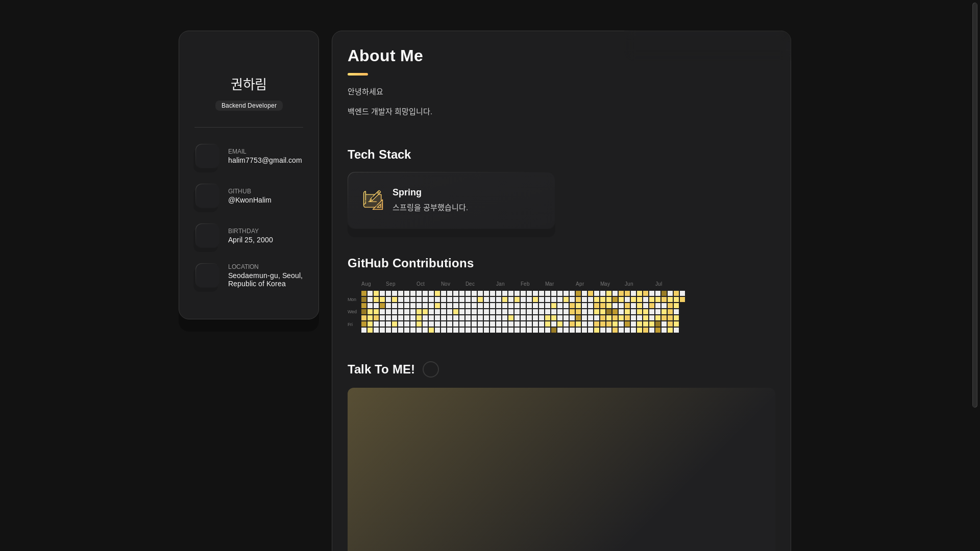Click the Seodaemun-gu, Seoul location text

(x=265, y=280)
